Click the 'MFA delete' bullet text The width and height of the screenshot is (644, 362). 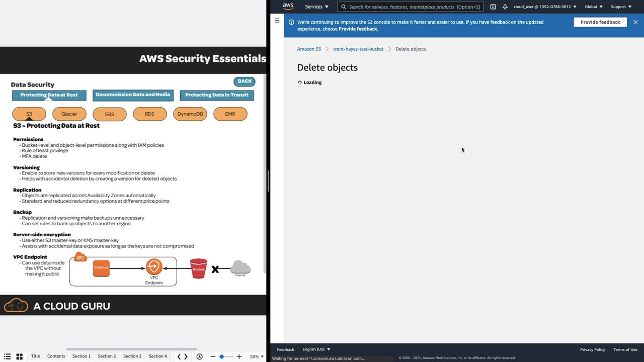click(34, 156)
